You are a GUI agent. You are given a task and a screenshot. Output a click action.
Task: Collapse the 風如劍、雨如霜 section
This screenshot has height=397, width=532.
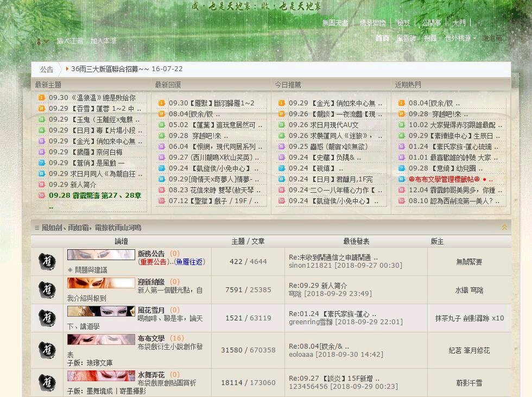pyautogui.click(x=504, y=228)
